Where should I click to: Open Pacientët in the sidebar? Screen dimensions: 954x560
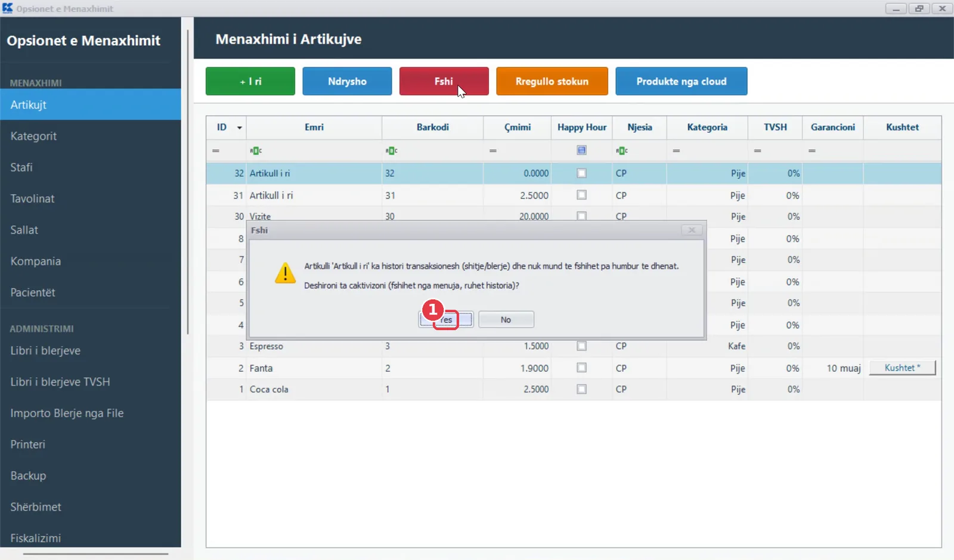pyautogui.click(x=91, y=293)
